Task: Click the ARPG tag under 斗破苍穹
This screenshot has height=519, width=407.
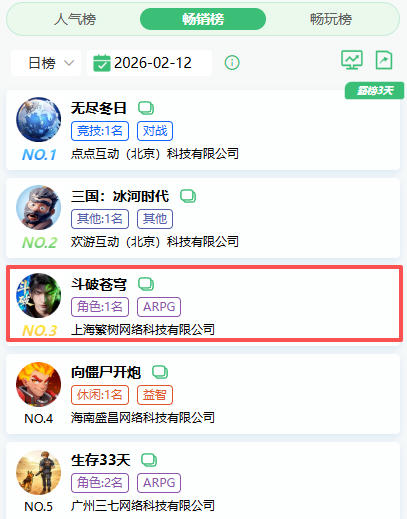Action: tap(159, 307)
